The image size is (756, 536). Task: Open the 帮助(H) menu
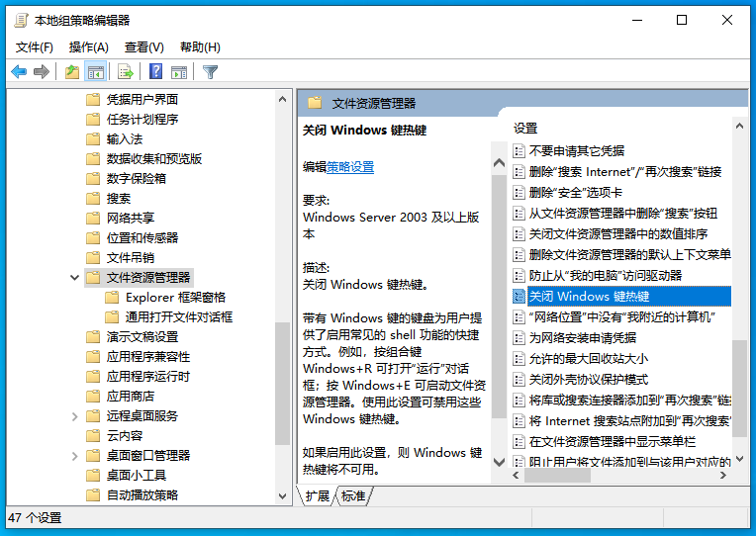click(x=200, y=47)
